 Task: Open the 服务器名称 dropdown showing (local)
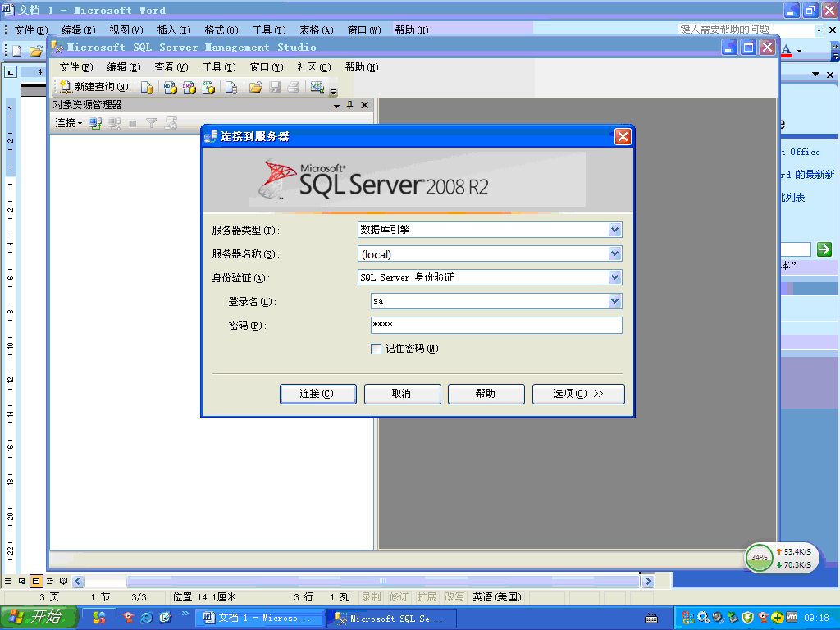[x=614, y=253]
